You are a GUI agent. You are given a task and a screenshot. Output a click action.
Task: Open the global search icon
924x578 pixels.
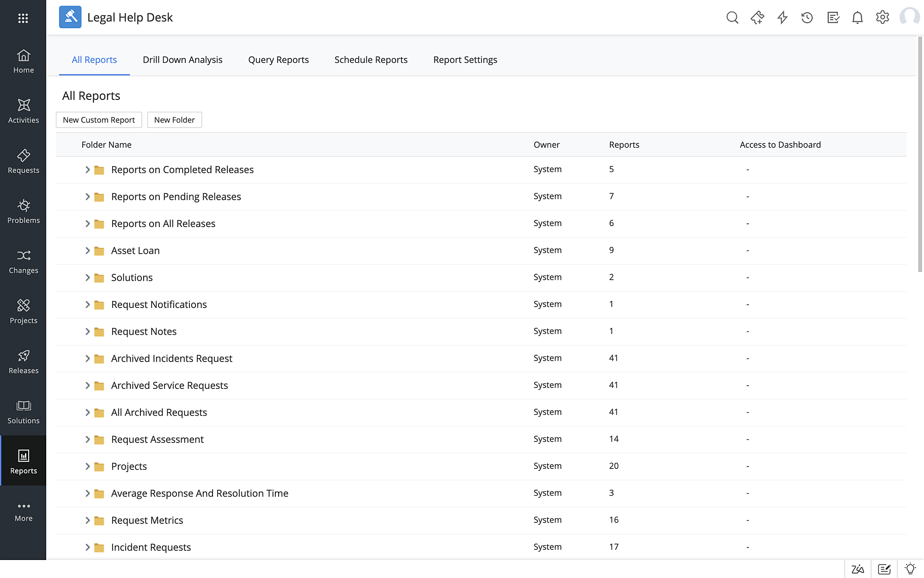(733, 17)
